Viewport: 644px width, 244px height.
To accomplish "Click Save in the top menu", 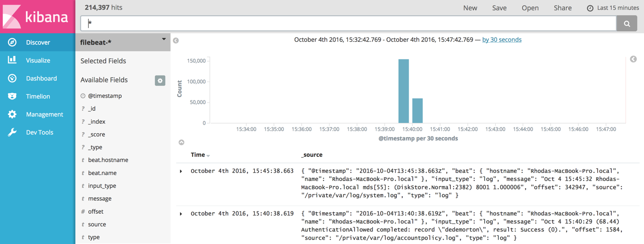I will click(499, 8).
